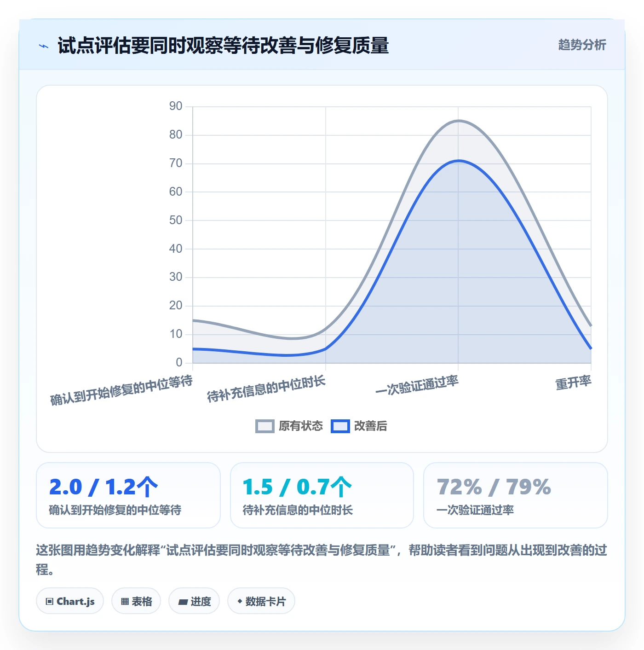The image size is (644, 650).
Task: Select the 72% / 79% value
Action: pos(494,487)
